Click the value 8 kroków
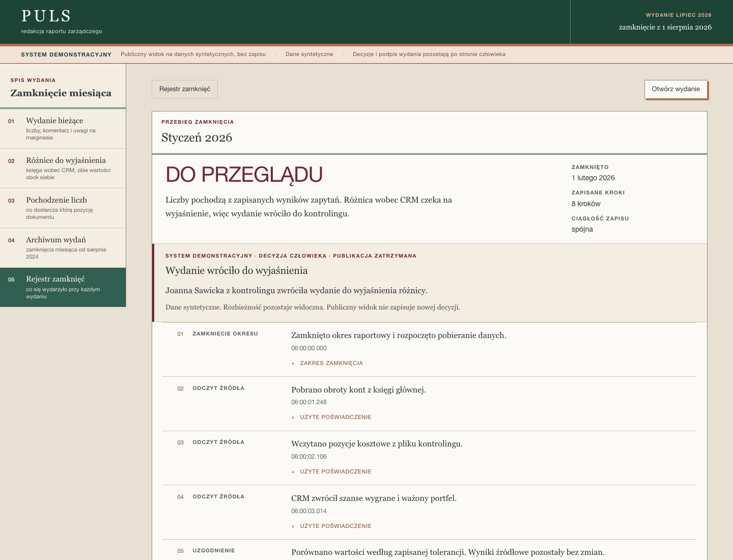This screenshot has width=733, height=560. 586,204
